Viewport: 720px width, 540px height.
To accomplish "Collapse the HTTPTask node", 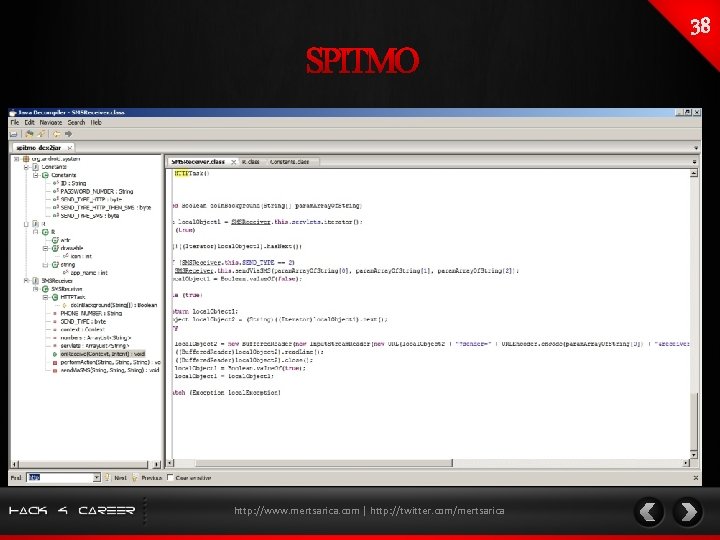I will 45,297.
